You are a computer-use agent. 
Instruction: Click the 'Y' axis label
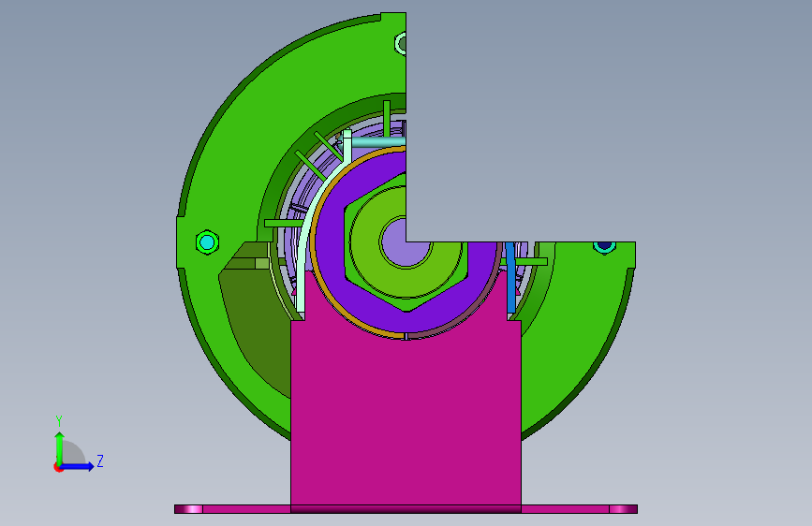[x=59, y=421]
